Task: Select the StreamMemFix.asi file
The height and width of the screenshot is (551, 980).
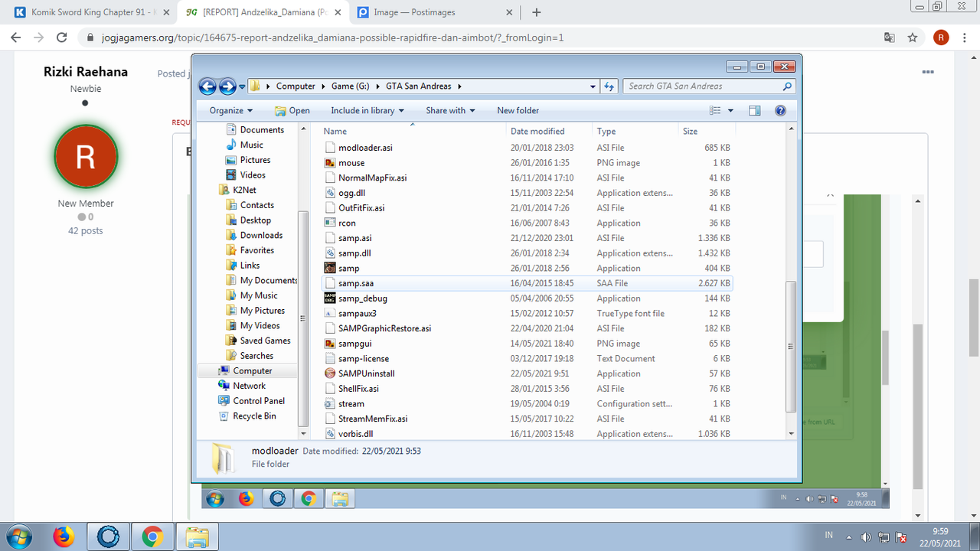Action: pyautogui.click(x=373, y=419)
